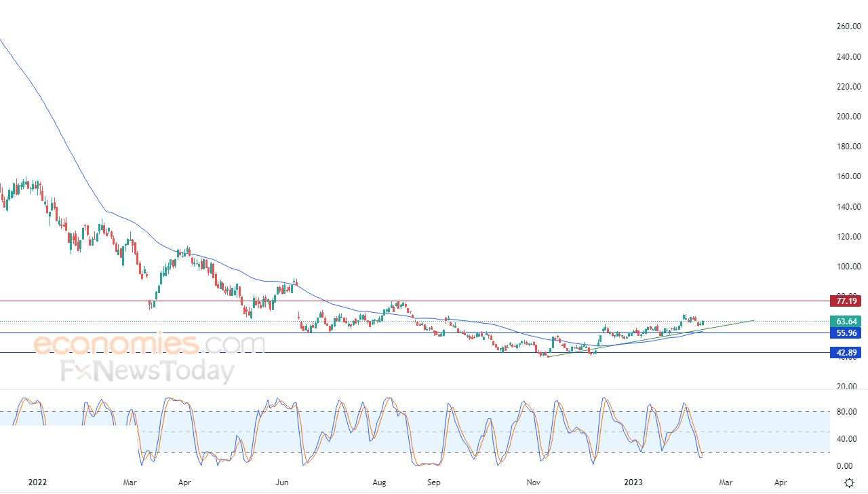Click the 100.00 price axis label
868x494 pixels.
click(848, 266)
